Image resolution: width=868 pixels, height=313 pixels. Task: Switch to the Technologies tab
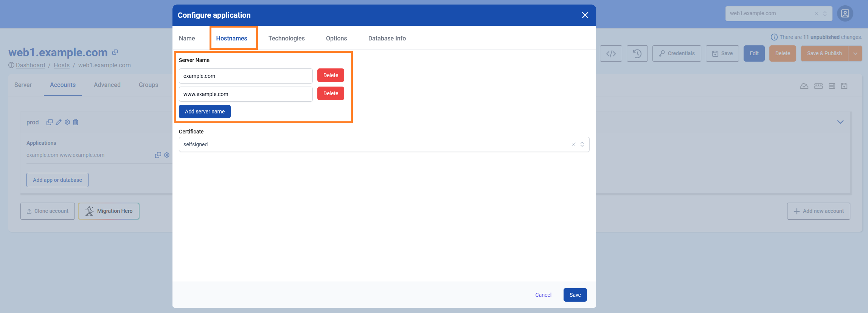[x=286, y=38]
